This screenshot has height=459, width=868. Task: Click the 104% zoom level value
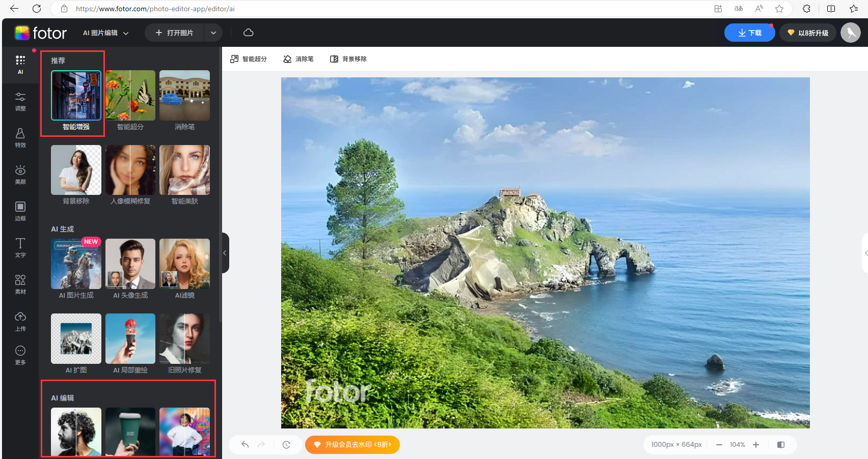pyautogui.click(x=738, y=445)
